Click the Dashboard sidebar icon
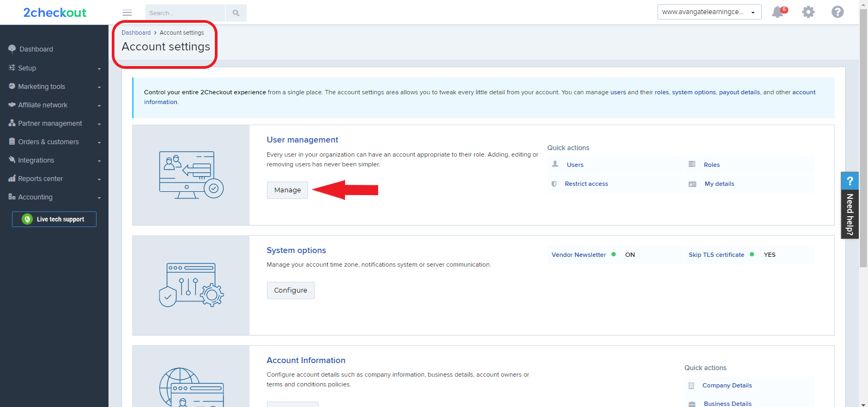This screenshot has height=407, width=868. 12,49
